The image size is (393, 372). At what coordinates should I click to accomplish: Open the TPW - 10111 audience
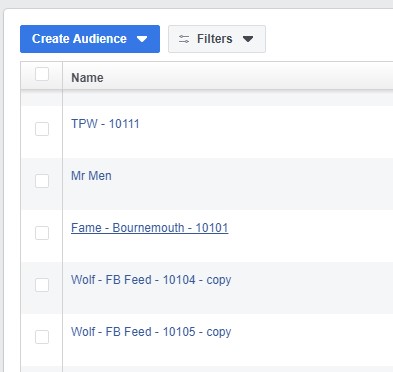point(105,124)
